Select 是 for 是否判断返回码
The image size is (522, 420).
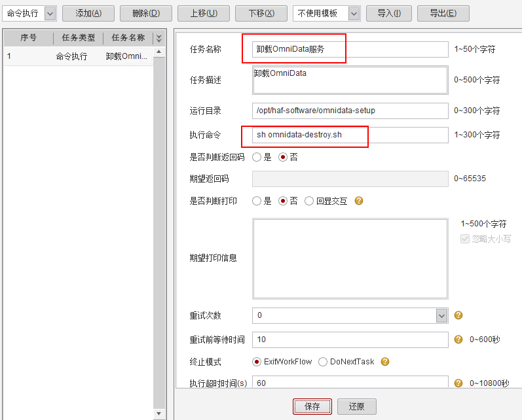click(x=257, y=157)
